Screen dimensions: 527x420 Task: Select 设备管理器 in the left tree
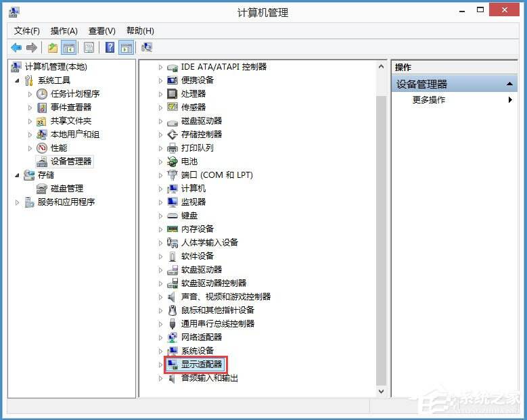(71, 161)
